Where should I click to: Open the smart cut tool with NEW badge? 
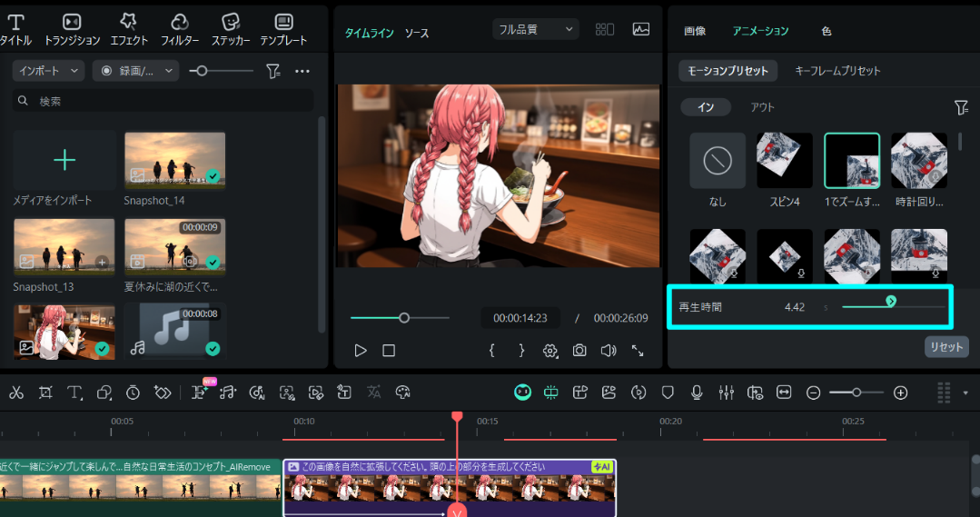[200, 392]
